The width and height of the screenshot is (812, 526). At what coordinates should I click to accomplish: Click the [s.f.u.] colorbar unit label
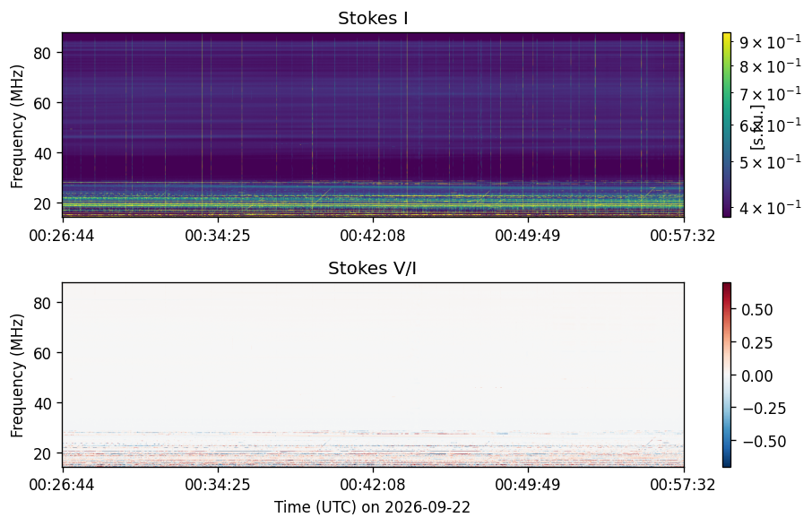[757, 127]
